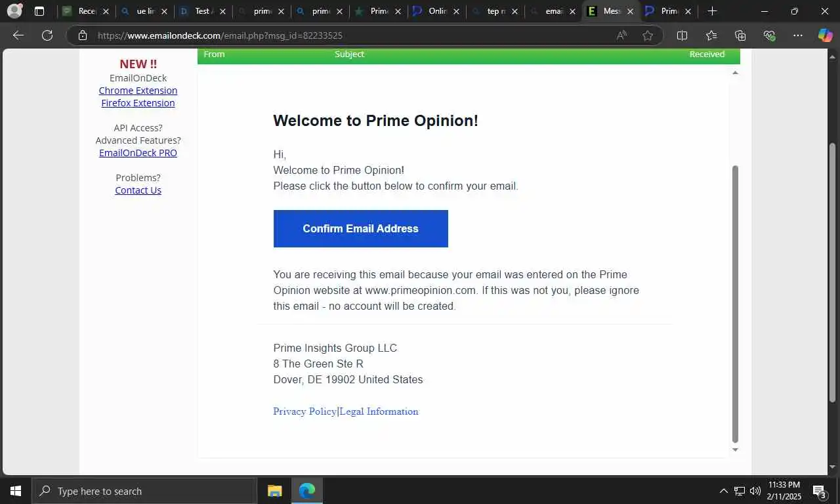Click the 'NEW !!' label in sidebar

(138, 64)
